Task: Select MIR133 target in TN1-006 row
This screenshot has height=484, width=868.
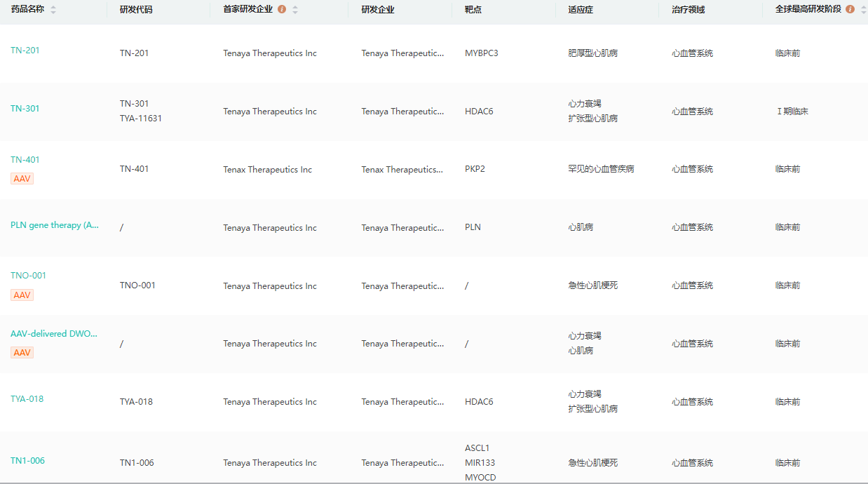Action: [480, 463]
